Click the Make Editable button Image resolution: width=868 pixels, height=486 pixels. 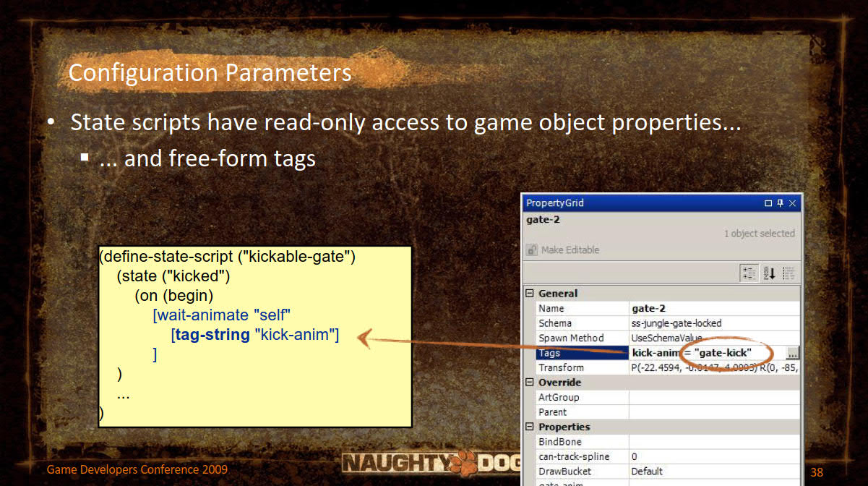tap(570, 250)
